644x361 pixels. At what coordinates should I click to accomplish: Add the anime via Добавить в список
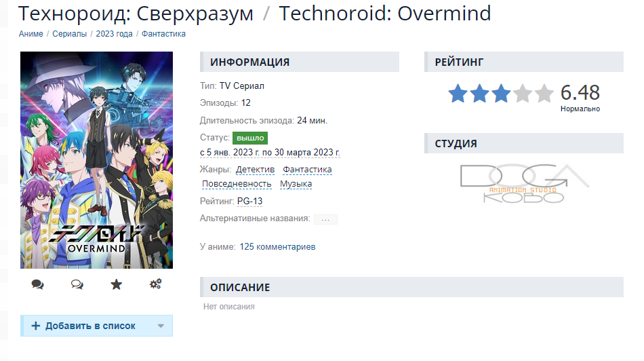coord(96,326)
